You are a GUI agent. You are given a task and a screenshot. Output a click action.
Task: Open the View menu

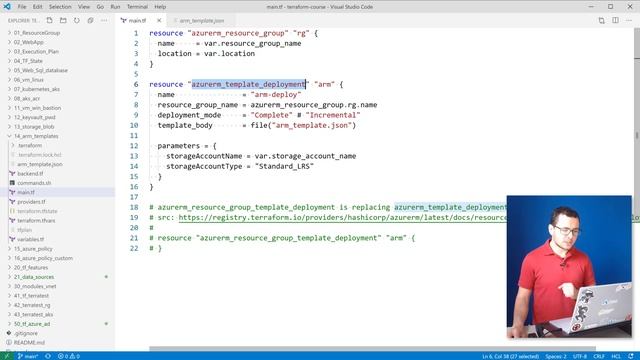[84, 7]
